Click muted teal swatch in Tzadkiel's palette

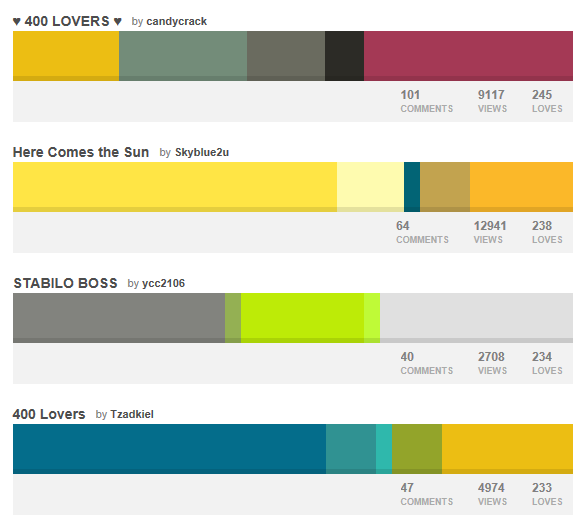tap(351, 449)
